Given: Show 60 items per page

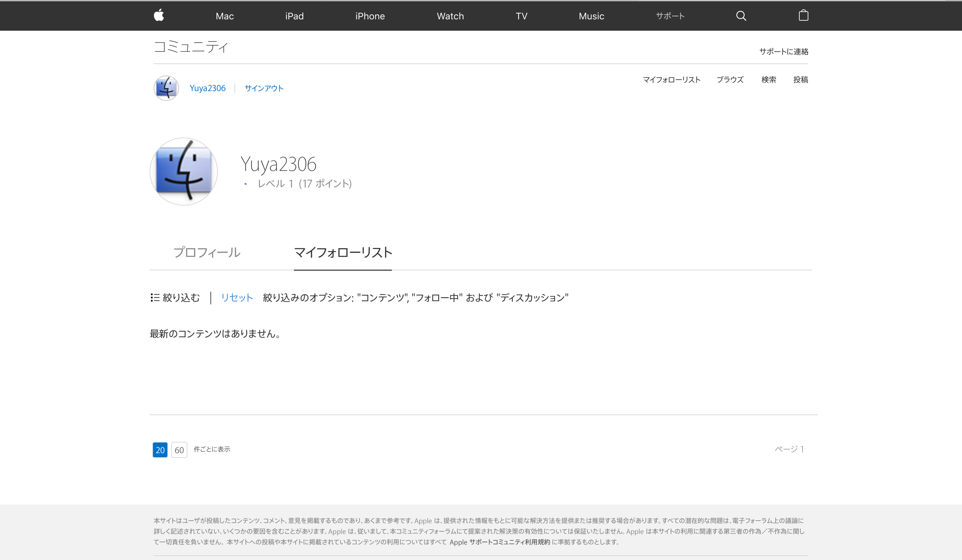Looking at the screenshot, I should pyautogui.click(x=179, y=450).
